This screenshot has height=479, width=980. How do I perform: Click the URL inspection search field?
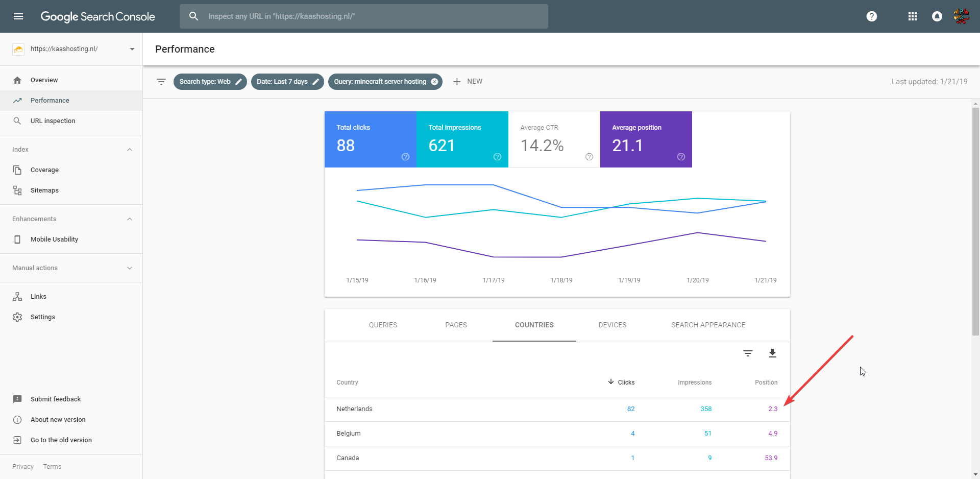[363, 16]
